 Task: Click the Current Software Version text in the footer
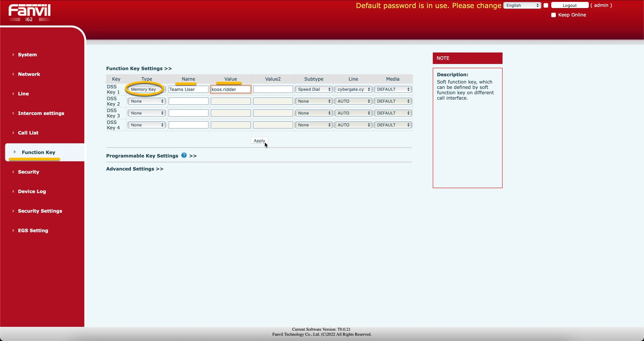[321, 329]
